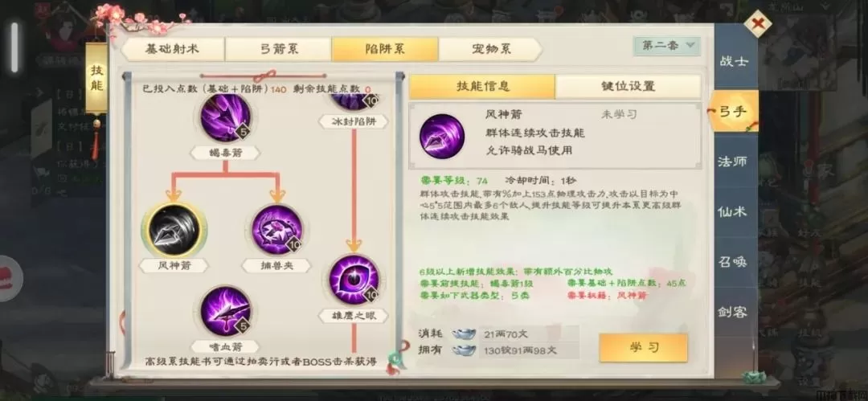Screen dimensions: 868x401
Task: Select the 捕兽夹 trap skill icon
Action: tap(276, 229)
